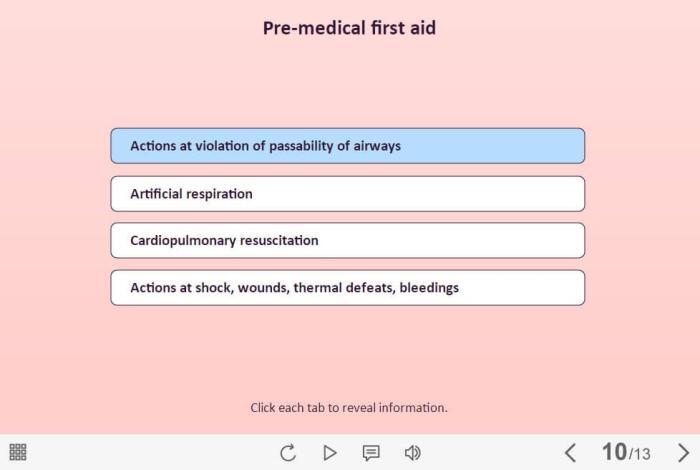
Task: Click the 'Click each tab to reveal information' text
Action: click(x=349, y=408)
